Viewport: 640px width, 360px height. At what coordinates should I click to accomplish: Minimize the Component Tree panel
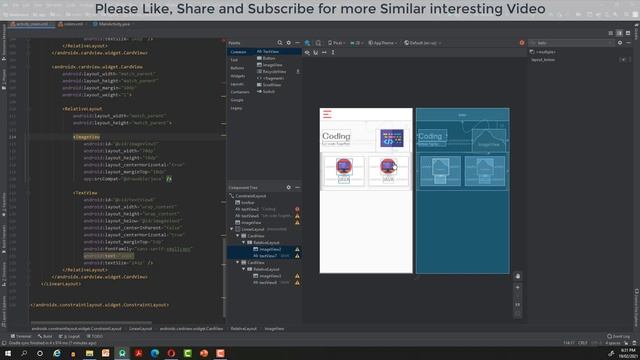pyautogui.click(x=297, y=187)
